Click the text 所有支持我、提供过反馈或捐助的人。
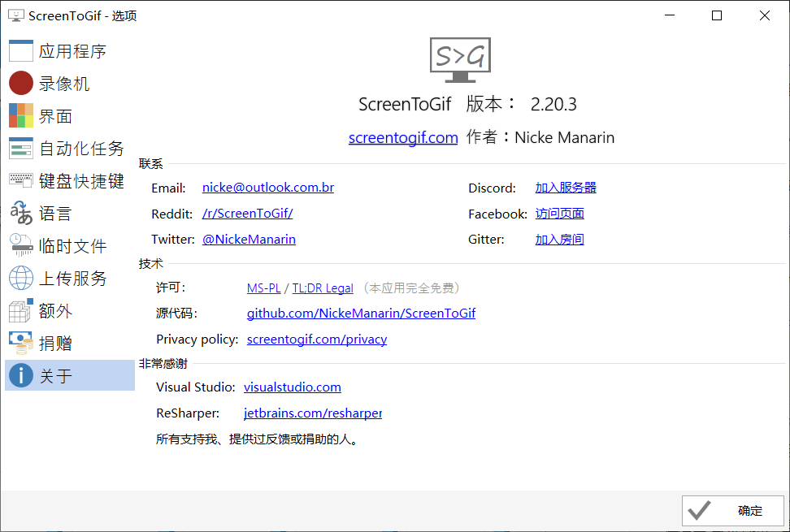Image resolution: width=790 pixels, height=532 pixels. tap(259, 439)
